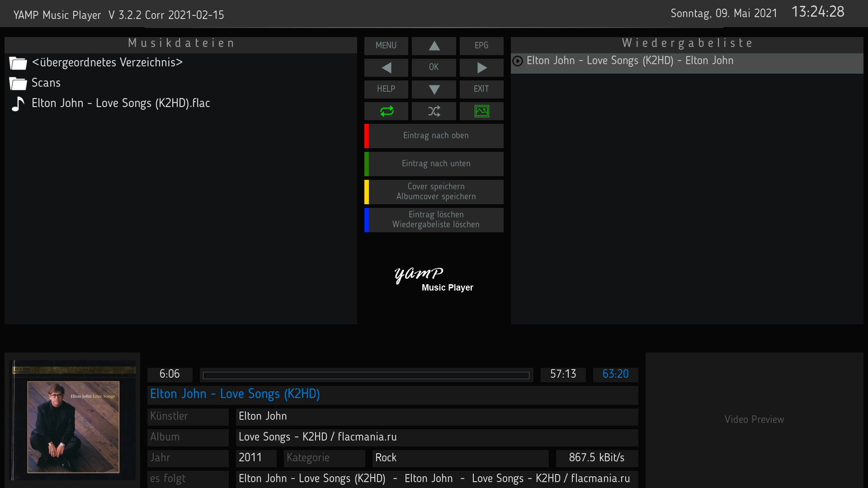
Task: Select Elton John - Love Songs (K2HD).flac file
Action: (181, 103)
